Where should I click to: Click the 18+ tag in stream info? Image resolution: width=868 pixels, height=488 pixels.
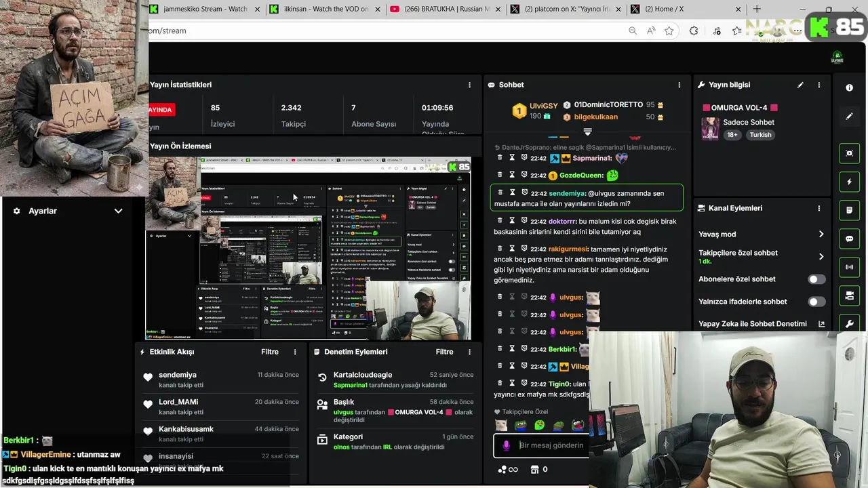[732, 135]
